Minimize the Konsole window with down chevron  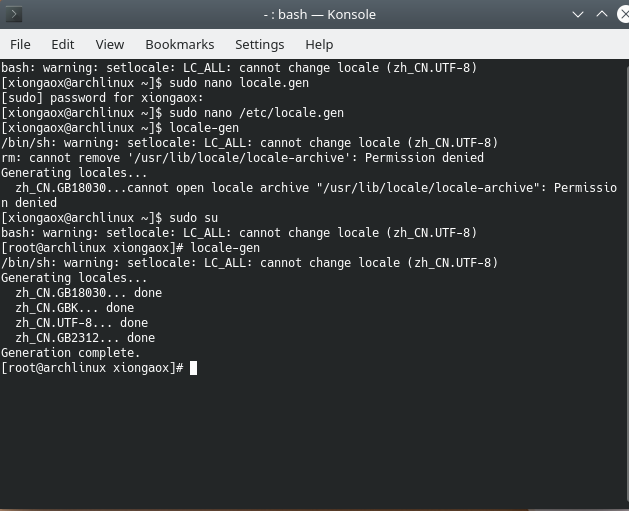[578, 14]
